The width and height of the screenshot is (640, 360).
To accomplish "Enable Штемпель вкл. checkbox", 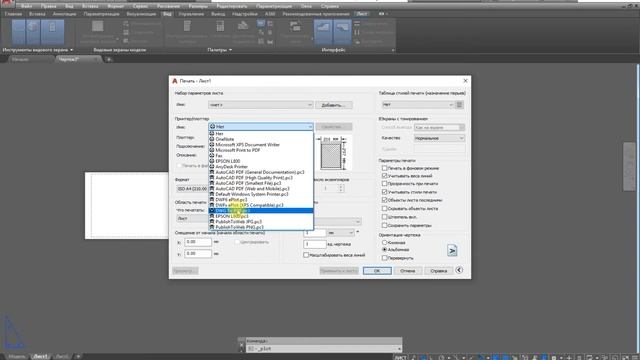I will click(x=384, y=217).
